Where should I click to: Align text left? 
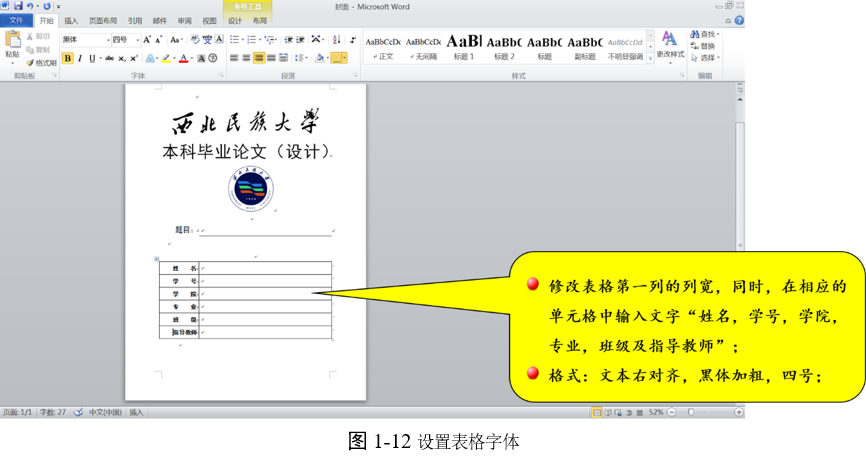tap(234, 58)
